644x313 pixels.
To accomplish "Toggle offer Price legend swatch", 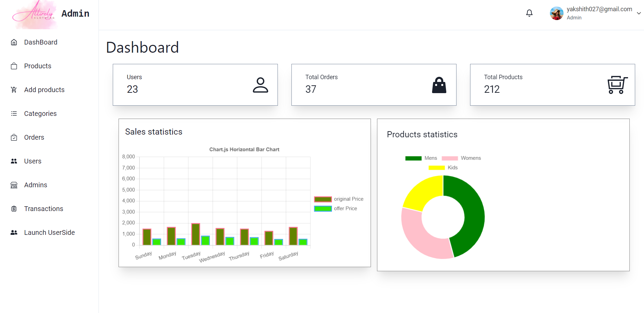I will pyautogui.click(x=323, y=209).
